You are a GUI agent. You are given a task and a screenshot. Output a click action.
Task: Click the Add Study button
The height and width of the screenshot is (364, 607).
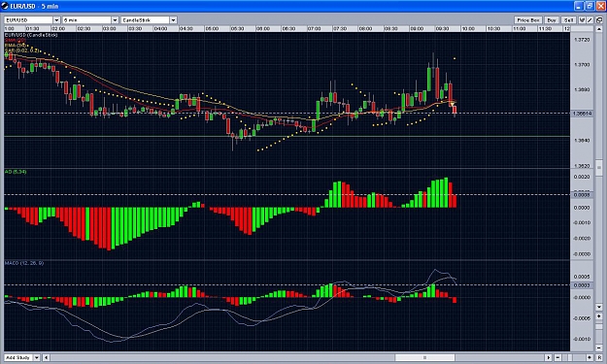tap(18, 357)
